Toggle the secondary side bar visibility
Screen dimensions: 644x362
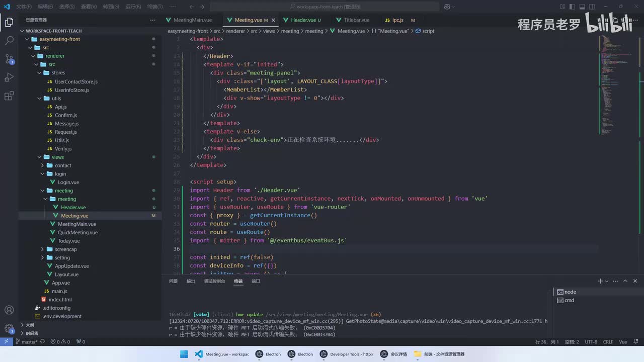[592, 7]
